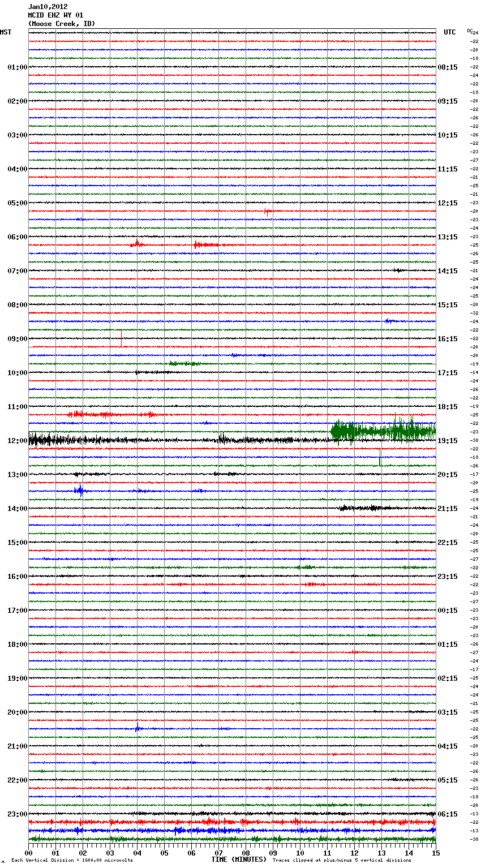Click the 18:15 UTC time label
This screenshot has width=481, height=868.
tap(448, 407)
